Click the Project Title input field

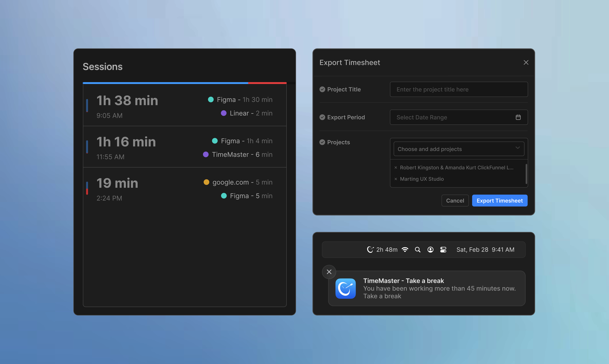tap(458, 89)
